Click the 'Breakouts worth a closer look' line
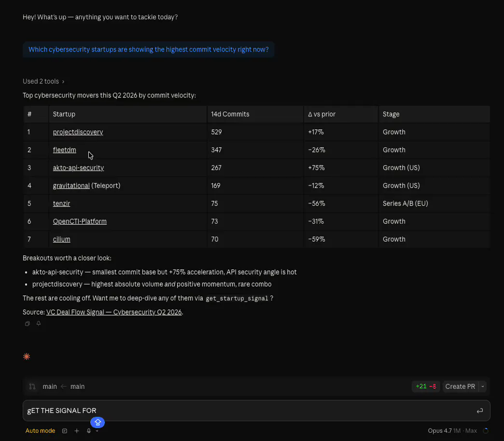 click(67, 258)
